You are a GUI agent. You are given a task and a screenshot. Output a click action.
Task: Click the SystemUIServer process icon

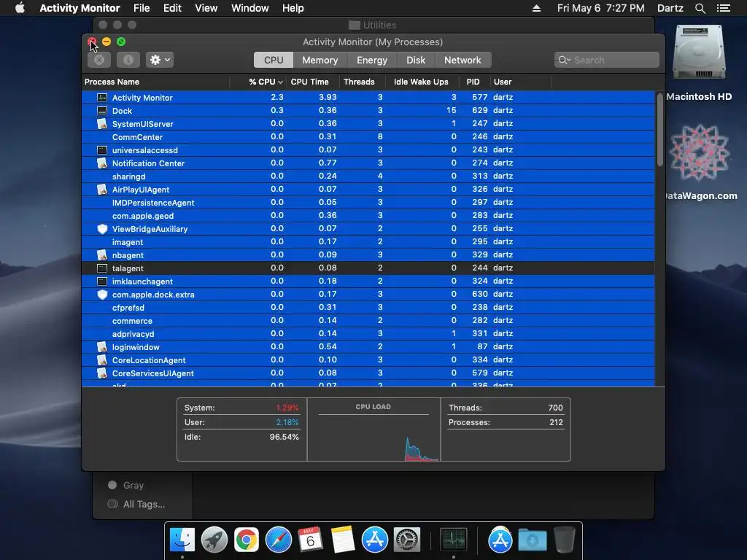(x=102, y=124)
